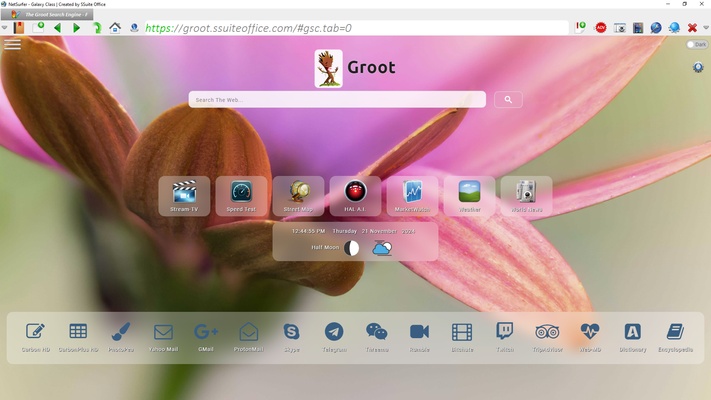Open the HAL A.I. tile
The width and height of the screenshot is (711, 400).
point(355,196)
